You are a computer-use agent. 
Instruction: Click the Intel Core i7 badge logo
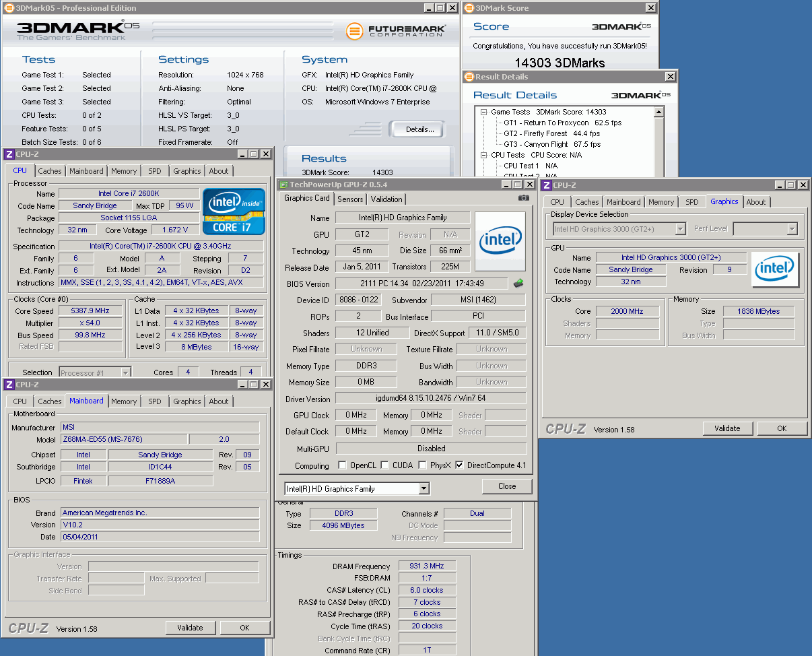(x=234, y=211)
